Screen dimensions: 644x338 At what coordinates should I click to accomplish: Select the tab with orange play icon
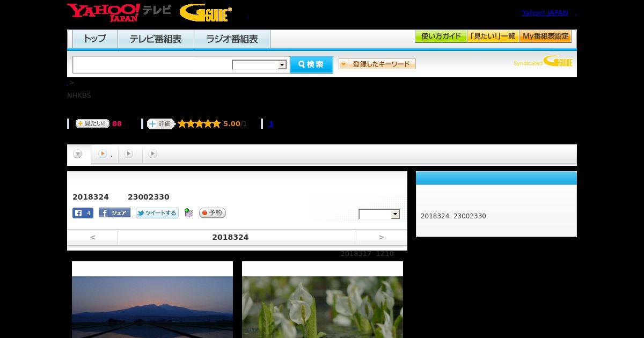[104, 155]
